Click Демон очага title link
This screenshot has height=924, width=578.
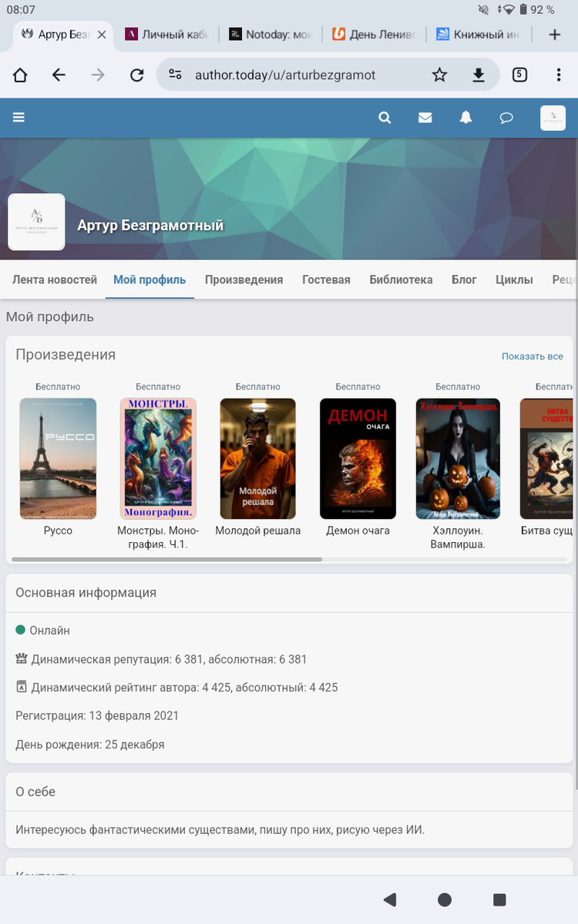358,531
